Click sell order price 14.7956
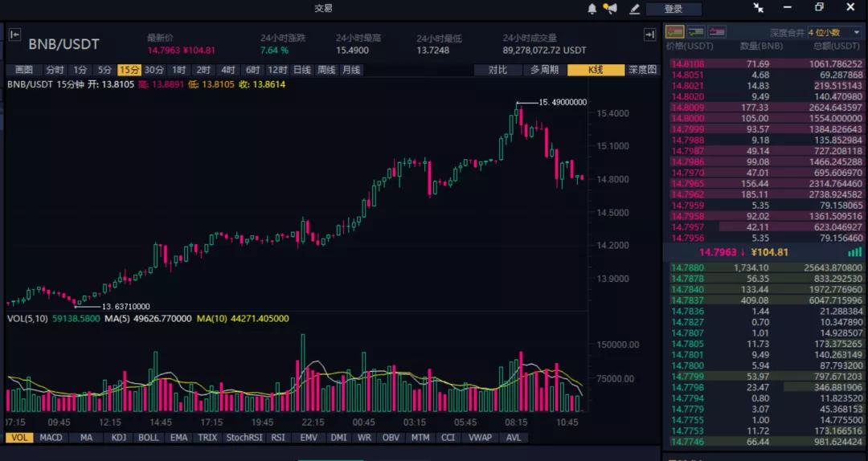This screenshot has width=868, height=461. (687, 238)
